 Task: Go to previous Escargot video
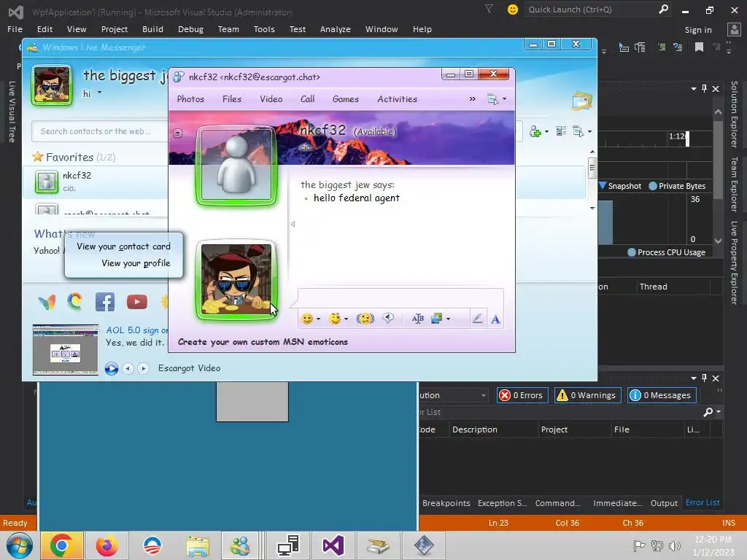128,368
